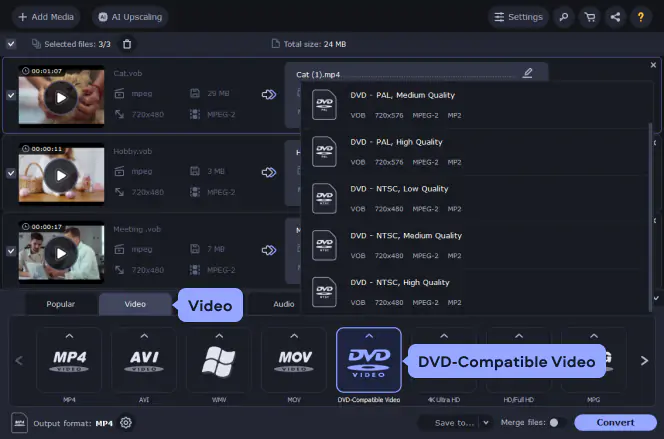Go to next formats with right arrow
The image size is (664, 439).
click(644, 361)
